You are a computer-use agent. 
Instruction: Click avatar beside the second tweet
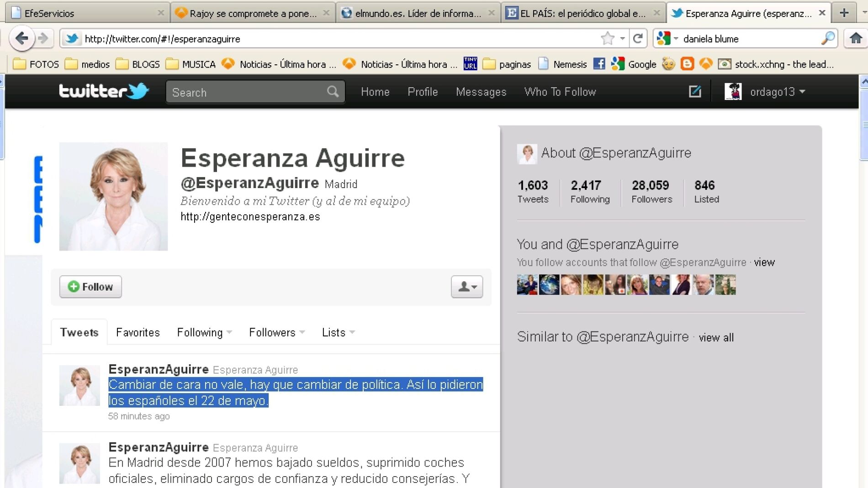point(79,463)
